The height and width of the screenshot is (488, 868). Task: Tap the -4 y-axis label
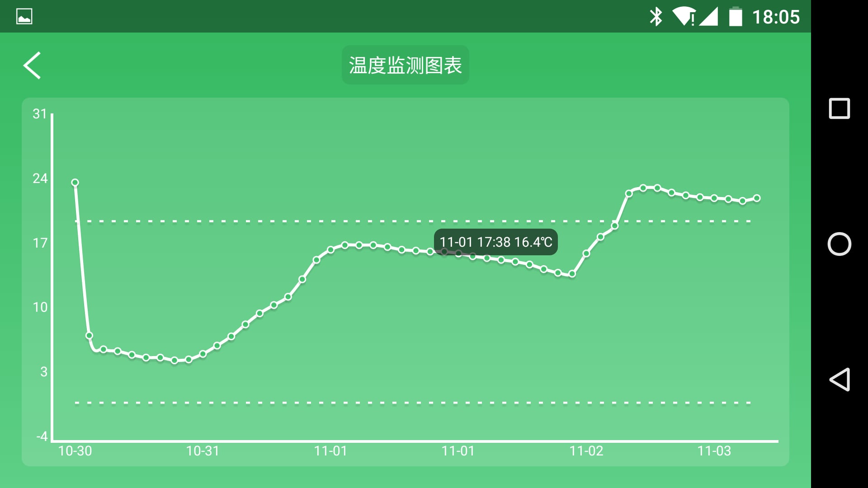[42, 436]
